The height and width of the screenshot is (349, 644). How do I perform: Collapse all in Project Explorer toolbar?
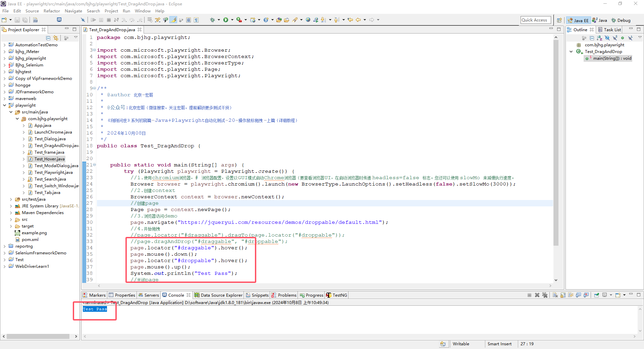48,38
